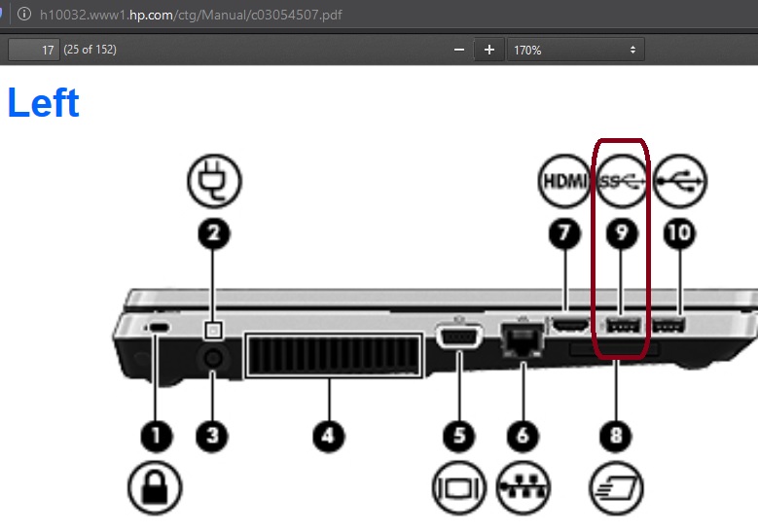The image size is (758, 532).
Task: Click callout number 7 under HDMI symbol
Action: pos(564,233)
